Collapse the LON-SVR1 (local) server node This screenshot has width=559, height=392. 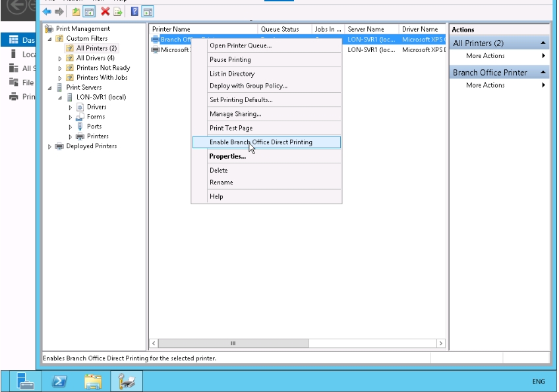click(60, 98)
